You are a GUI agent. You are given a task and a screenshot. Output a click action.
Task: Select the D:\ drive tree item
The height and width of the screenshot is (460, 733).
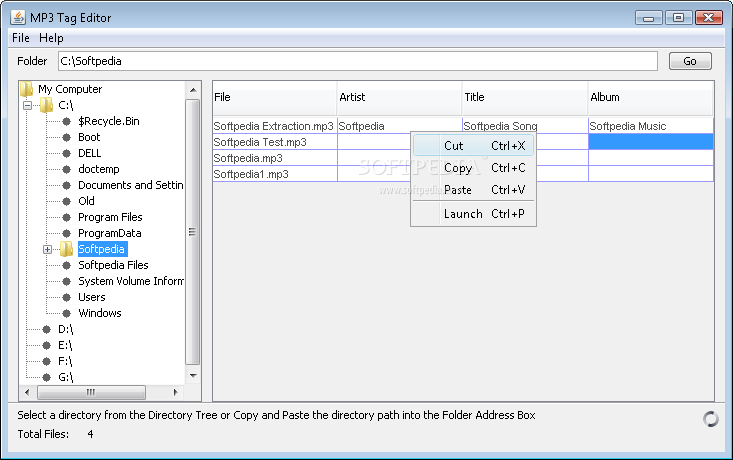[65, 330]
